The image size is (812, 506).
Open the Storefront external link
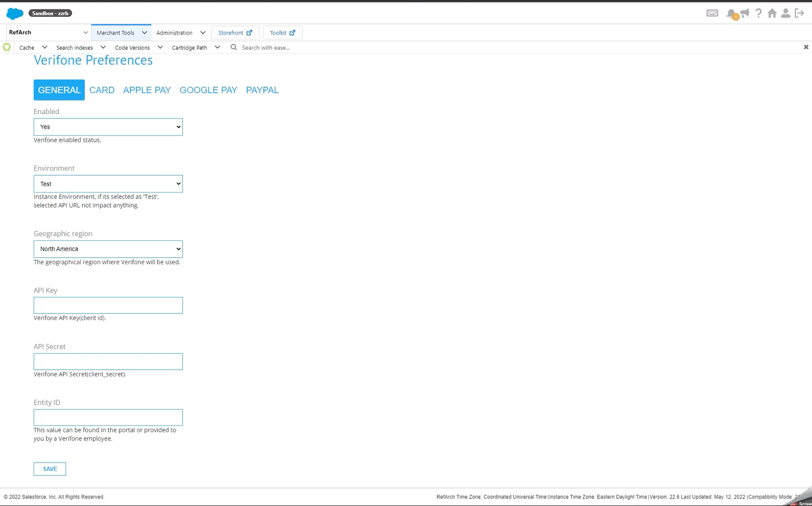click(235, 32)
